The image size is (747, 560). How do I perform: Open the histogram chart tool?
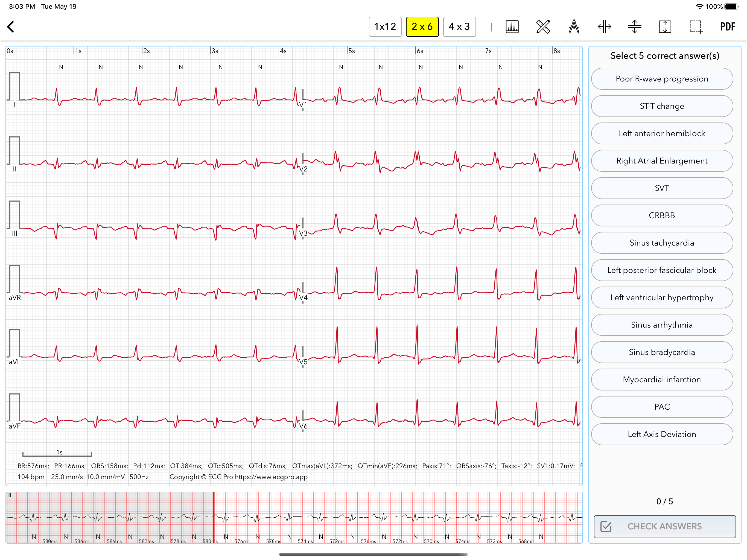[x=512, y=27]
